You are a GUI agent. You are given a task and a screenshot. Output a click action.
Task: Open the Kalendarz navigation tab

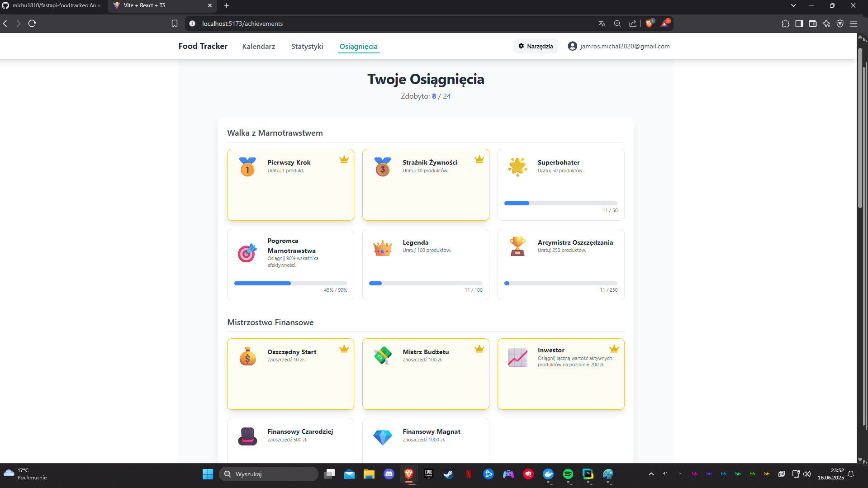[x=259, y=46]
